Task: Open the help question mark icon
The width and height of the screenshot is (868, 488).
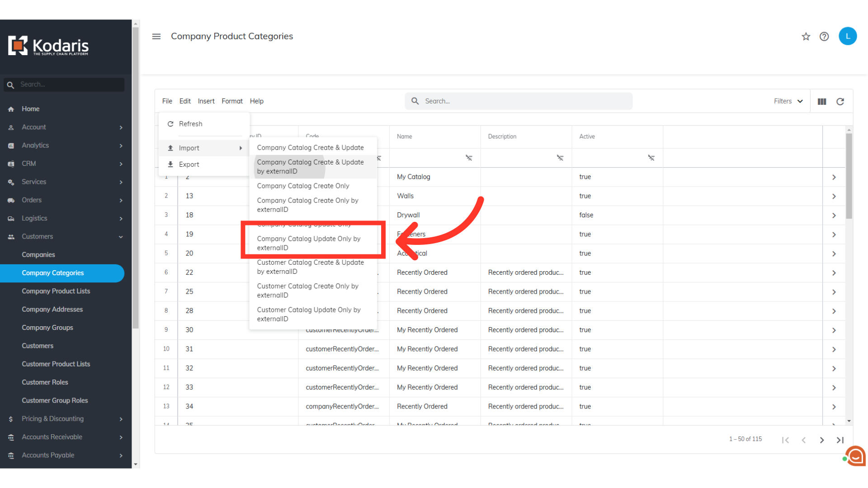Action: (x=824, y=37)
